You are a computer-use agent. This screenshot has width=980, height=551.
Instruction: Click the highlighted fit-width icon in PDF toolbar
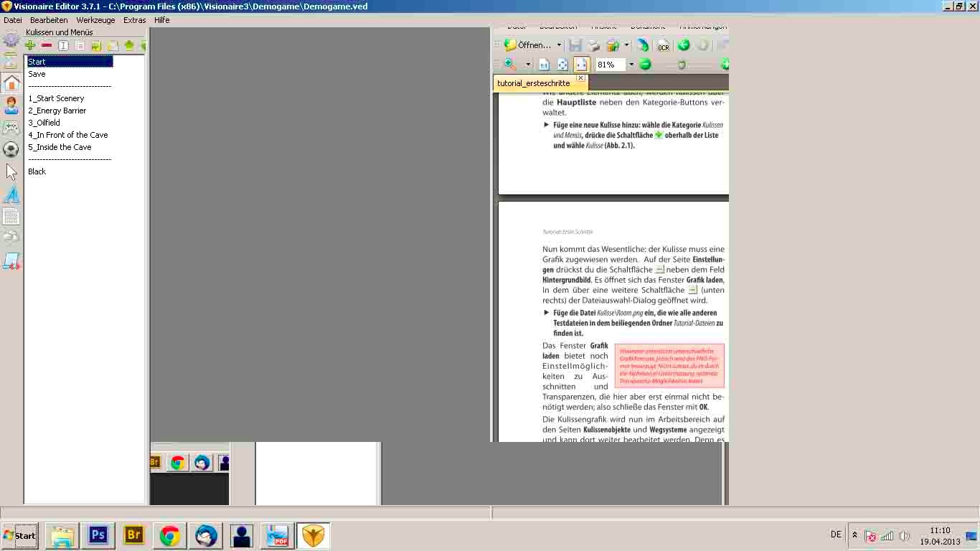point(581,65)
